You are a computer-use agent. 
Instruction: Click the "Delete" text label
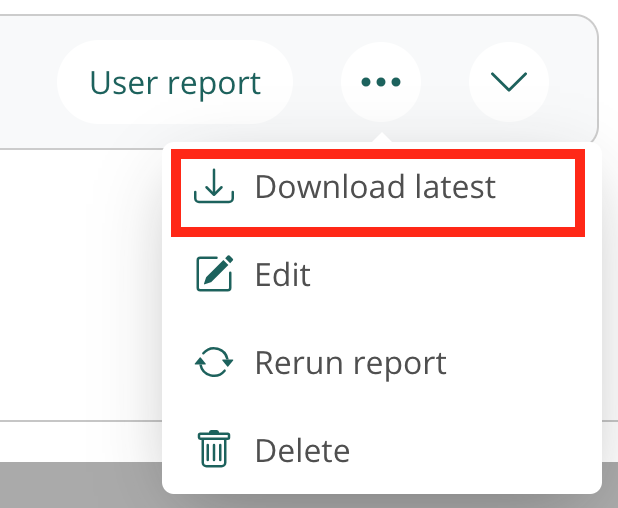(302, 450)
